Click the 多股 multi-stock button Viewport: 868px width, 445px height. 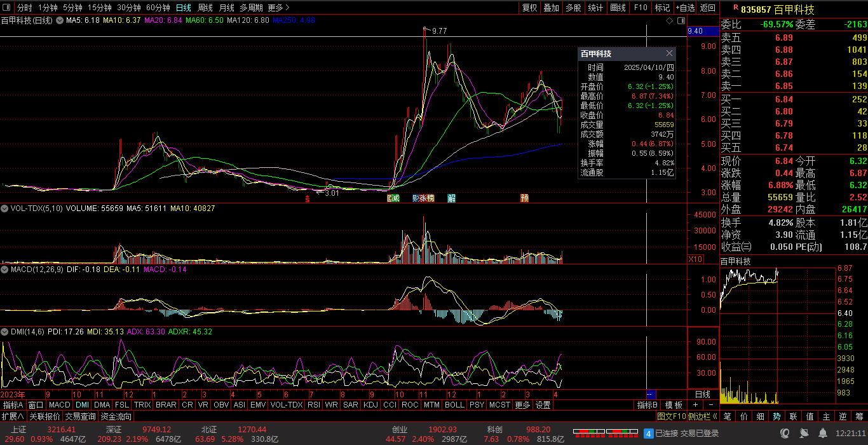coord(573,8)
